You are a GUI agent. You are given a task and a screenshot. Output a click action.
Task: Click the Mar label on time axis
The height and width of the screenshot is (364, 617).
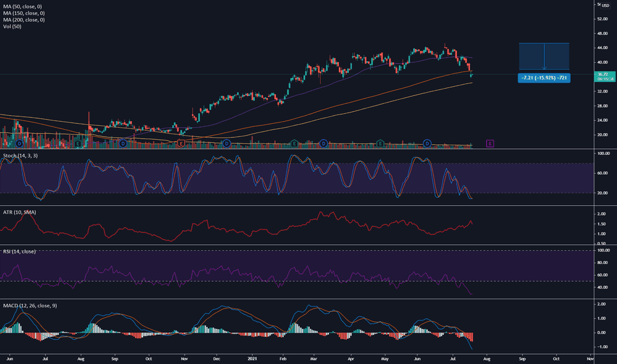[x=314, y=359]
